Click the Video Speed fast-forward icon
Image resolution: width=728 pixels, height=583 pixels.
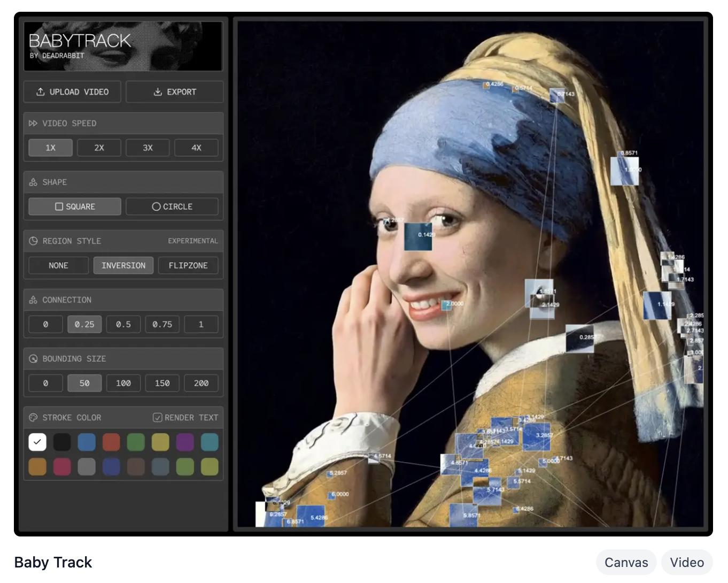pyautogui.click(x=33, y=124)
